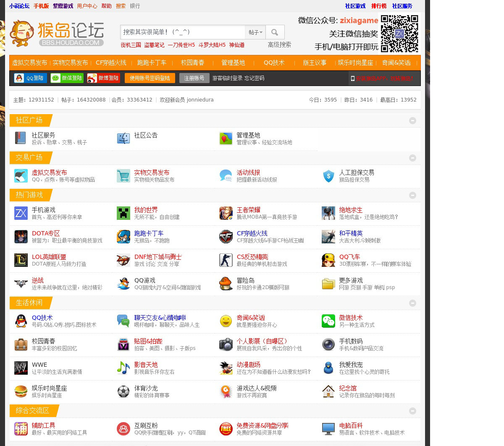Open the 王者荣耀 game icon

tap(226, 213)
